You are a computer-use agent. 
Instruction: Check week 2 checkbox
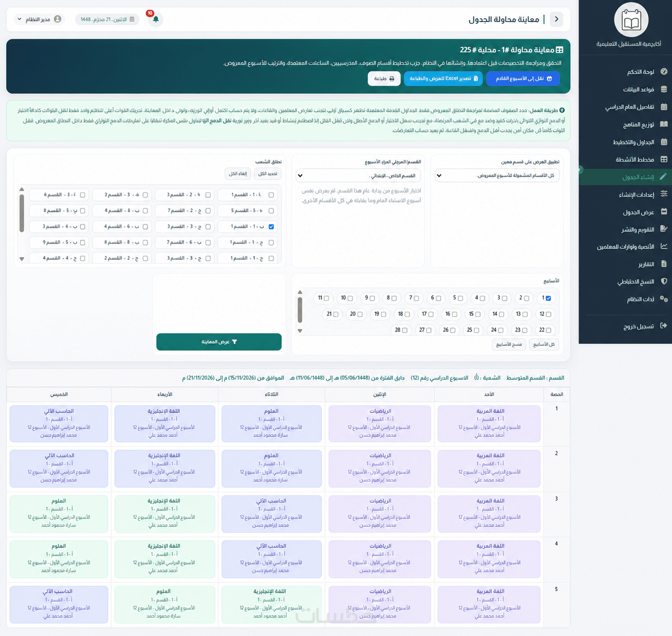526,298
